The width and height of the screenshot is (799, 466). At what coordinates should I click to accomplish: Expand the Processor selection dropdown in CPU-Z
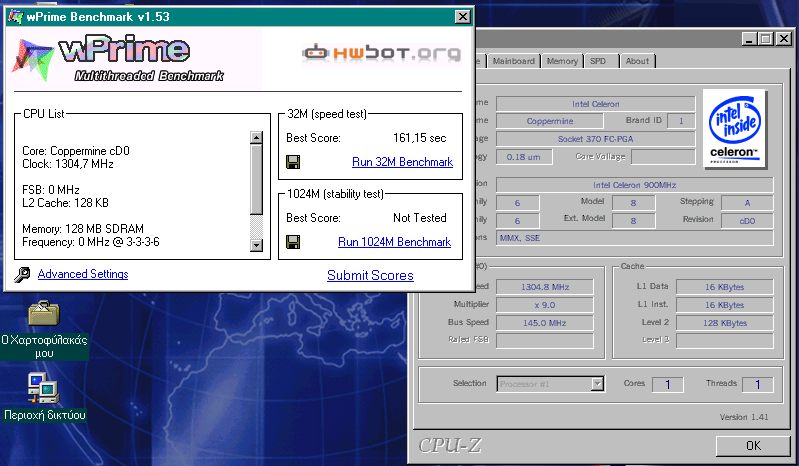tap(597, 383)
